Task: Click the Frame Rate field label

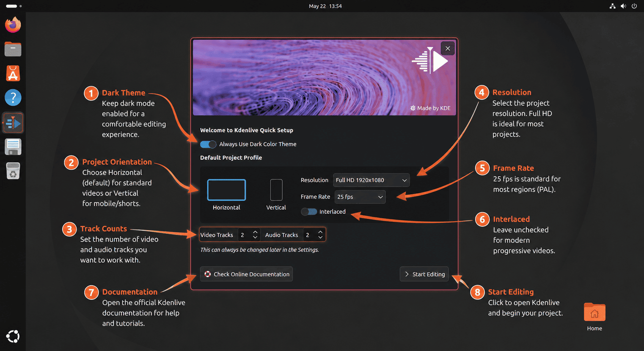Action: coord(315,197)
